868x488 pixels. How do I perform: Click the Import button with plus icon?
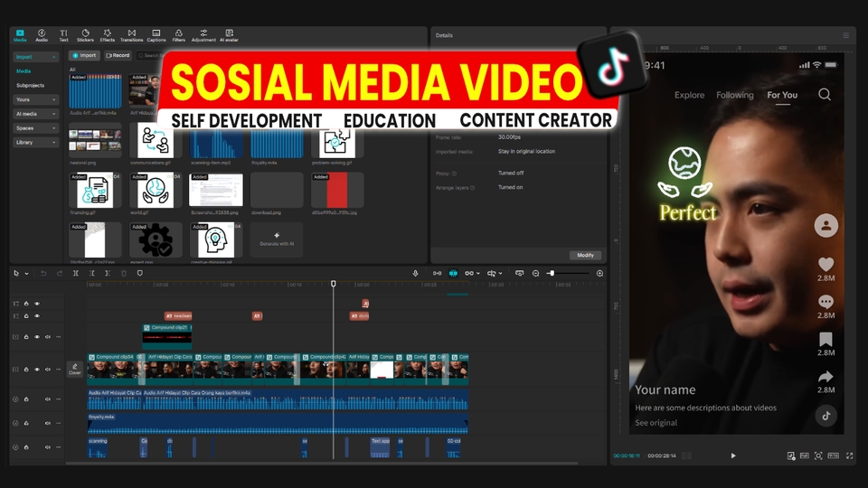(84, 55)
